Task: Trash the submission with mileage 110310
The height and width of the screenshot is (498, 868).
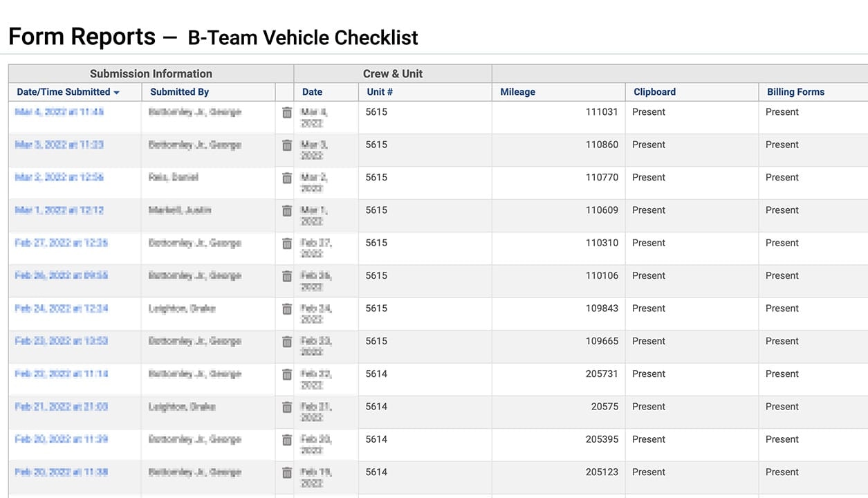Action: click(287, 243)
